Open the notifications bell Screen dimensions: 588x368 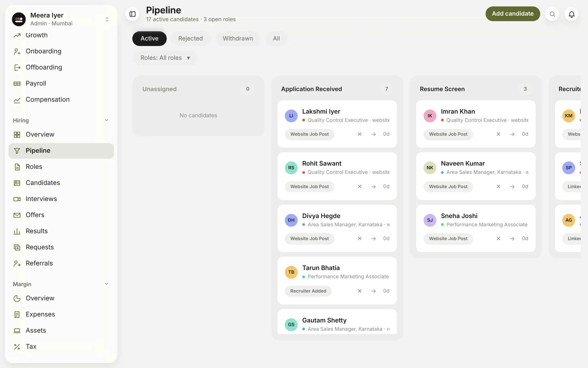coord(571,14)
